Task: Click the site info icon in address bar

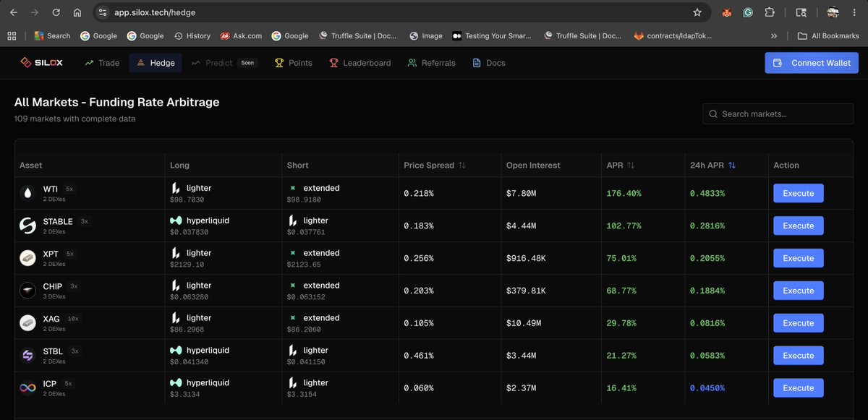Action: (x=103, y=12)
